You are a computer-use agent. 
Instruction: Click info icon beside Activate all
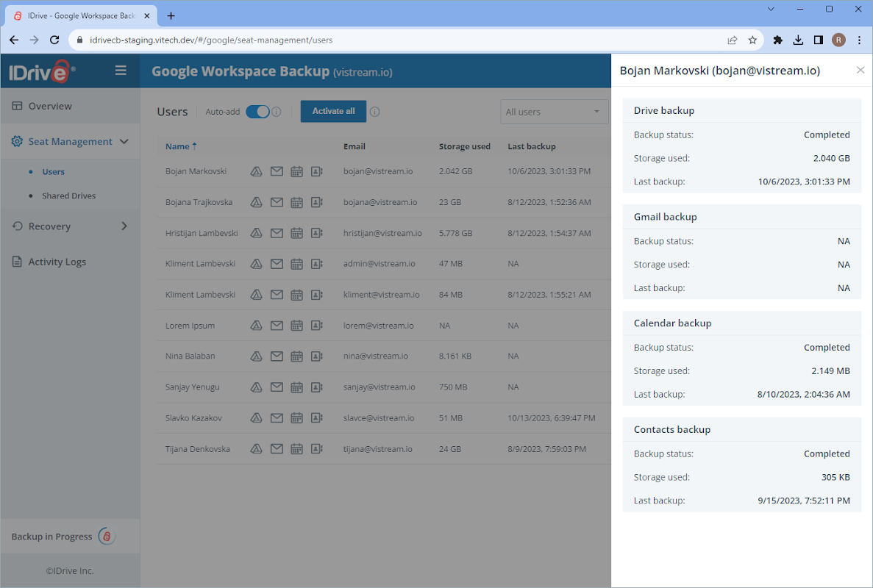[374, 112]
